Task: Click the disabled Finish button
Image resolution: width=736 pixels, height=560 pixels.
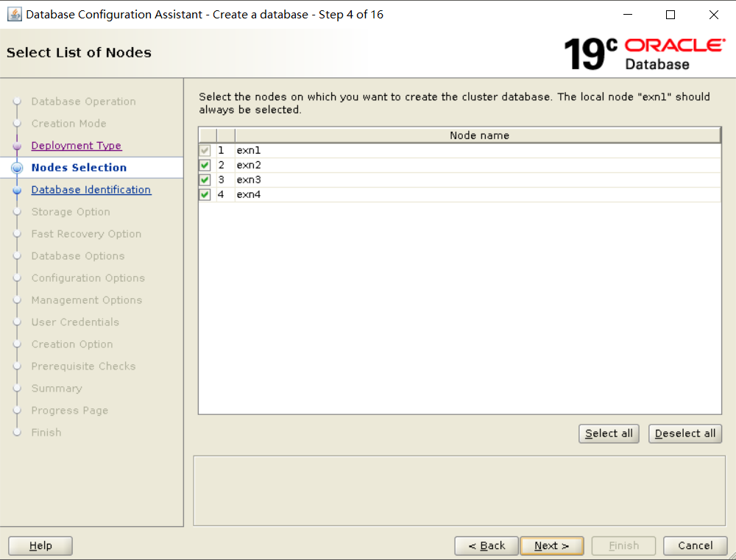Action: point(624,545)
